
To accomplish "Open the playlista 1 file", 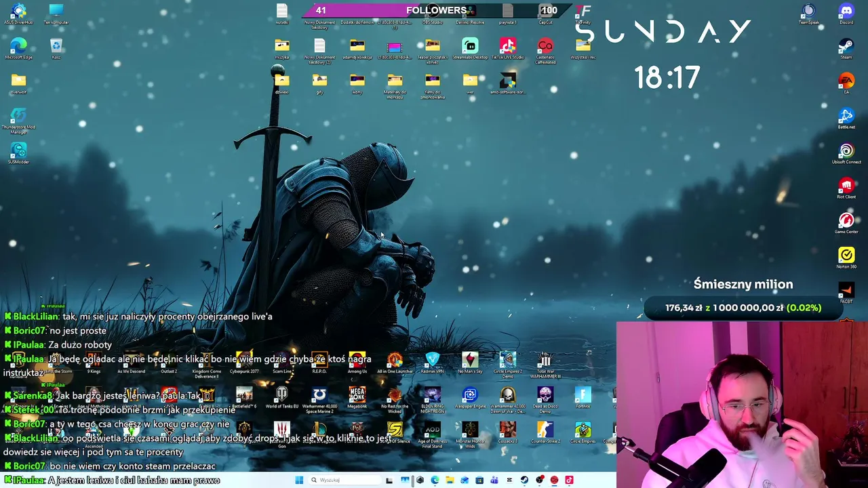I will 508,14.
